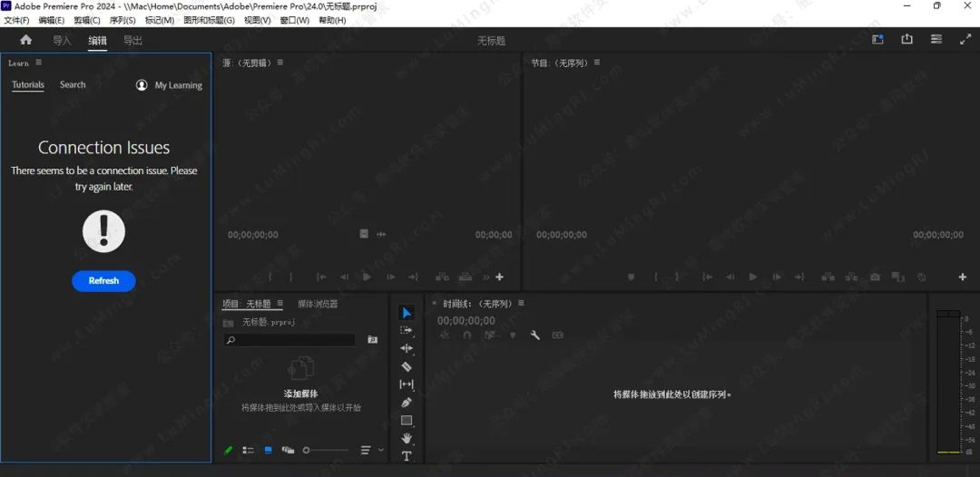Open Source monitor Button Editor plus
Viewport: 980px width, 477px height.
coord(499,277)
